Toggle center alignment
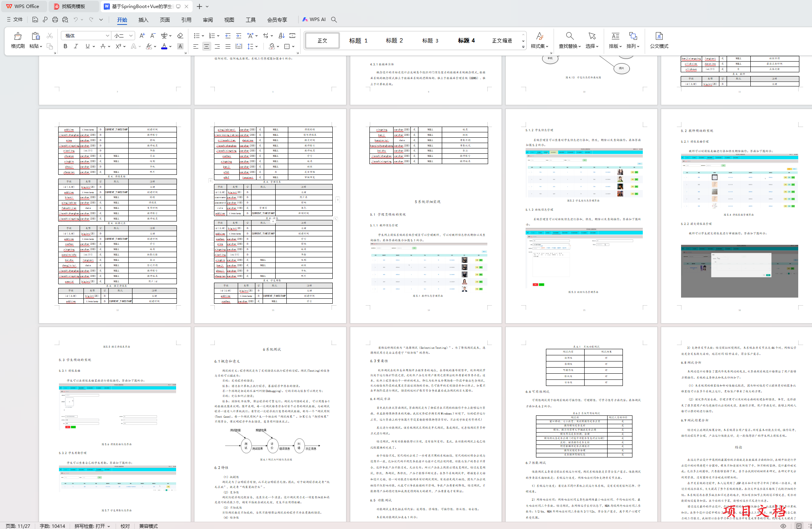Screen dimensions: 812x529 click(206, 46)
